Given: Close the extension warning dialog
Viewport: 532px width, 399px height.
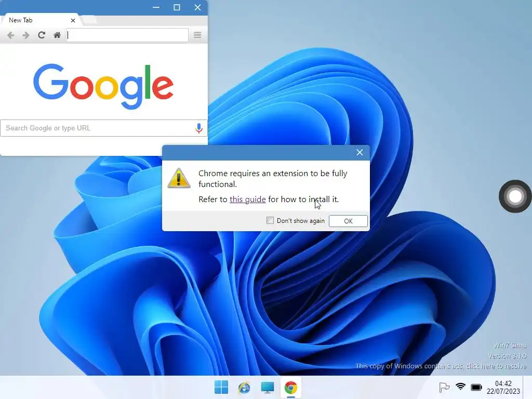Looking at the screenshot, I should pyautogui.click(x=360, y=152).
